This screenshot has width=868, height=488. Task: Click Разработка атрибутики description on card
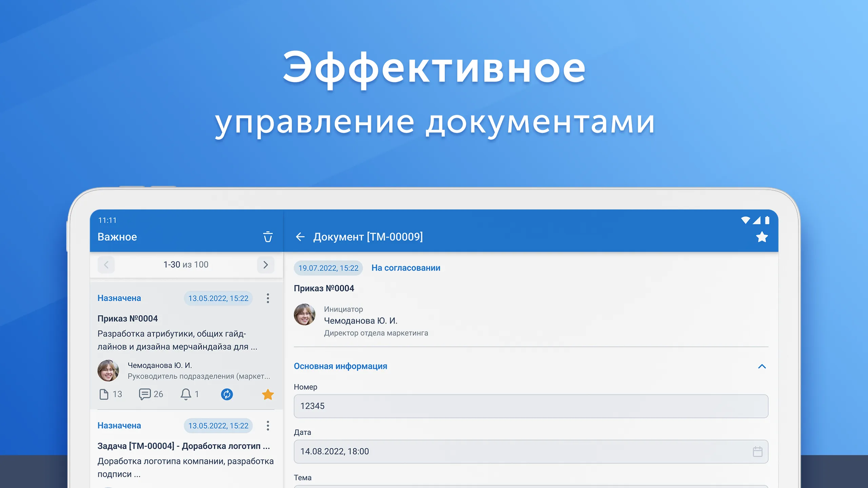pyautogui.click(x=178, y=340)
